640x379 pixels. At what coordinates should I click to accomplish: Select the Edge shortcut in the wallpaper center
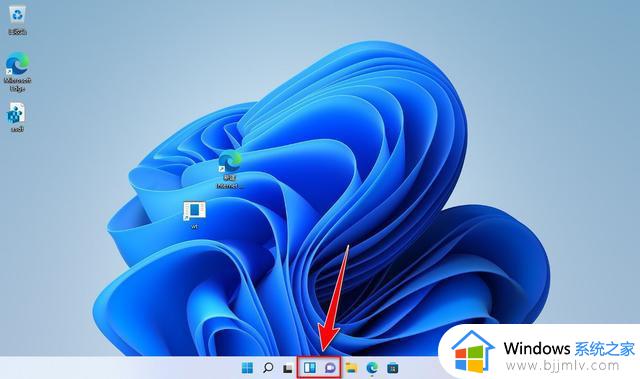[230, 169]
